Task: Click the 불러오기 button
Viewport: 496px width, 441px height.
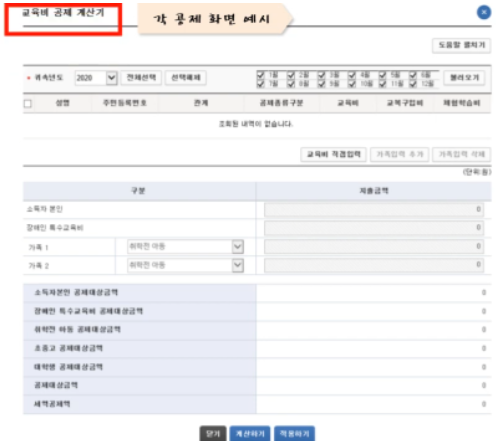Action: pyautogui.click(x=464, y=78)
